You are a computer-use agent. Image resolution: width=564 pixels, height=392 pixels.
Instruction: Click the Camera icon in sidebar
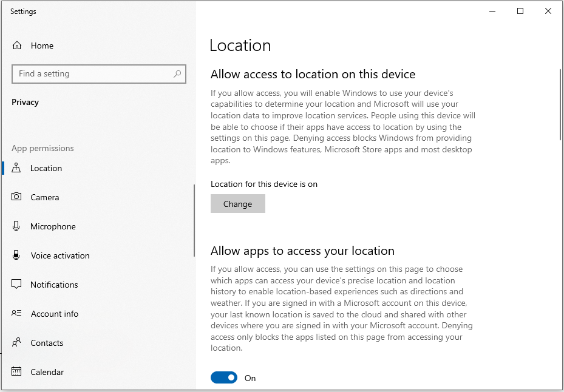(x=16, y=197)
